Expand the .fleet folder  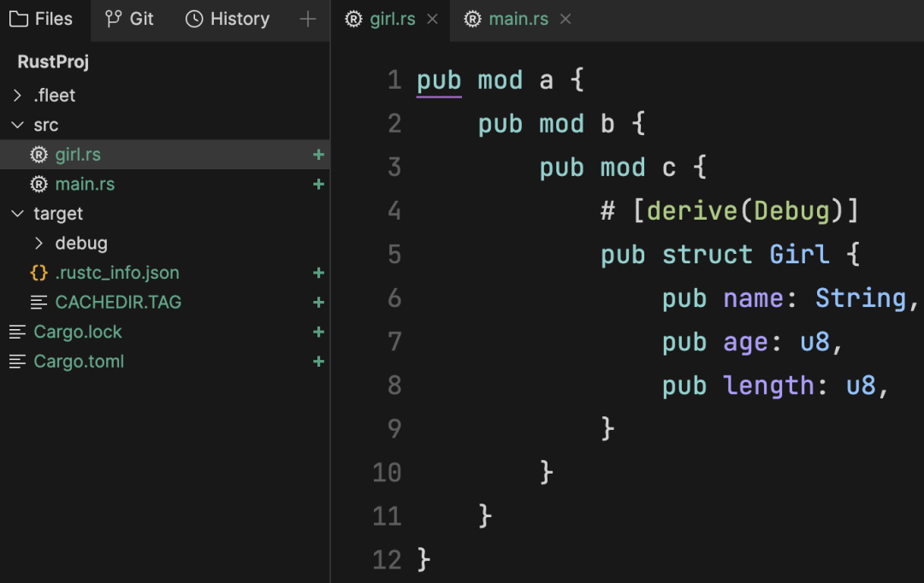click(18, 96)
